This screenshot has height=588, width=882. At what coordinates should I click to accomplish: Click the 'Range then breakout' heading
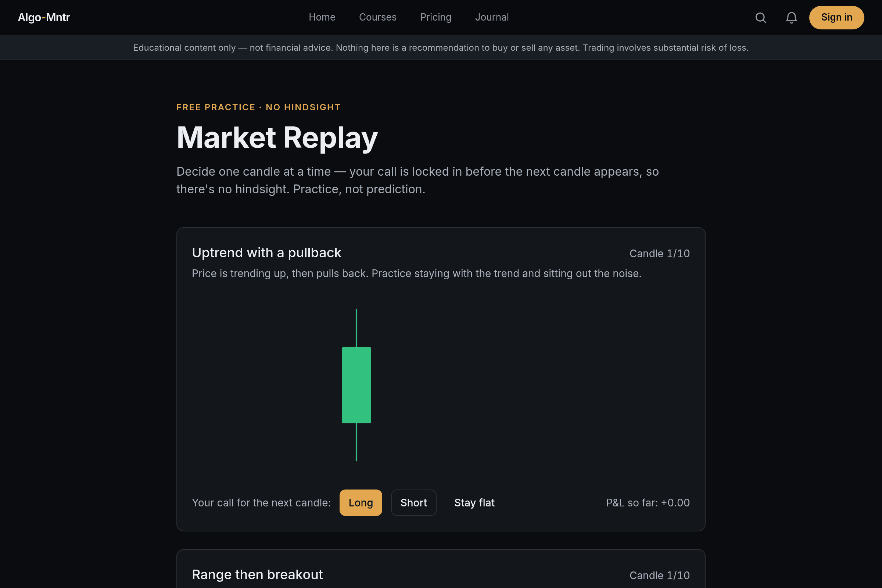(257, 574)
